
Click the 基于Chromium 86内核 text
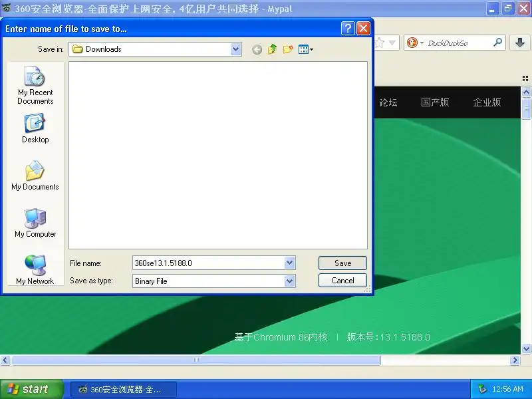(281, 337)
